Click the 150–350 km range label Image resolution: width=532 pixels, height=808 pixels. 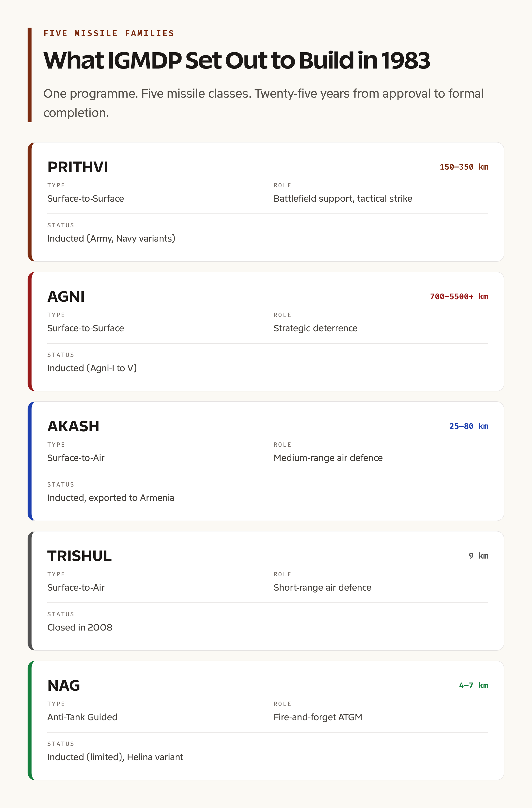click(x=464, y=167)
